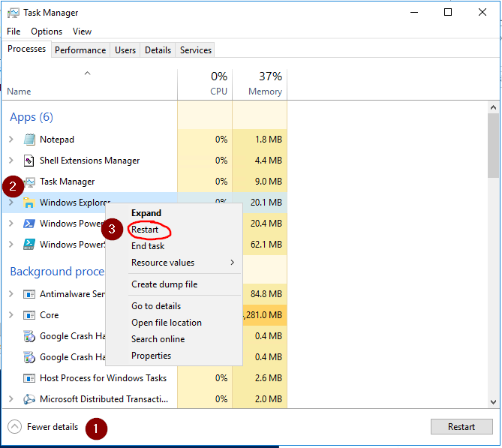Open the View menu

coord(82,32)
